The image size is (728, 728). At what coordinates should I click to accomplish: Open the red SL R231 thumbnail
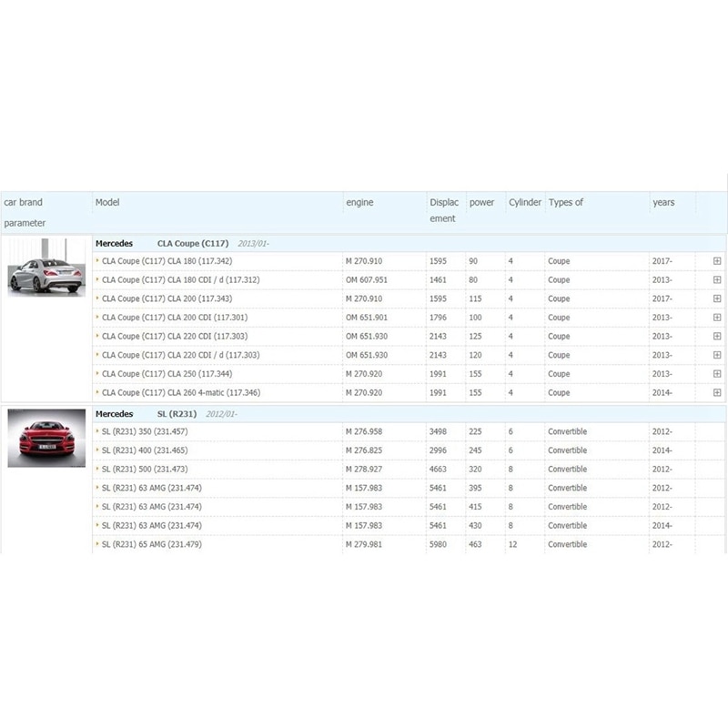[x=46, y=438]
